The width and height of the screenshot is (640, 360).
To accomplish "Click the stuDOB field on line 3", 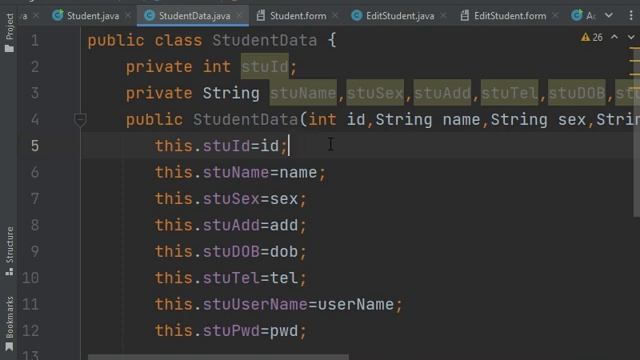I will click(x=576, y=93).
